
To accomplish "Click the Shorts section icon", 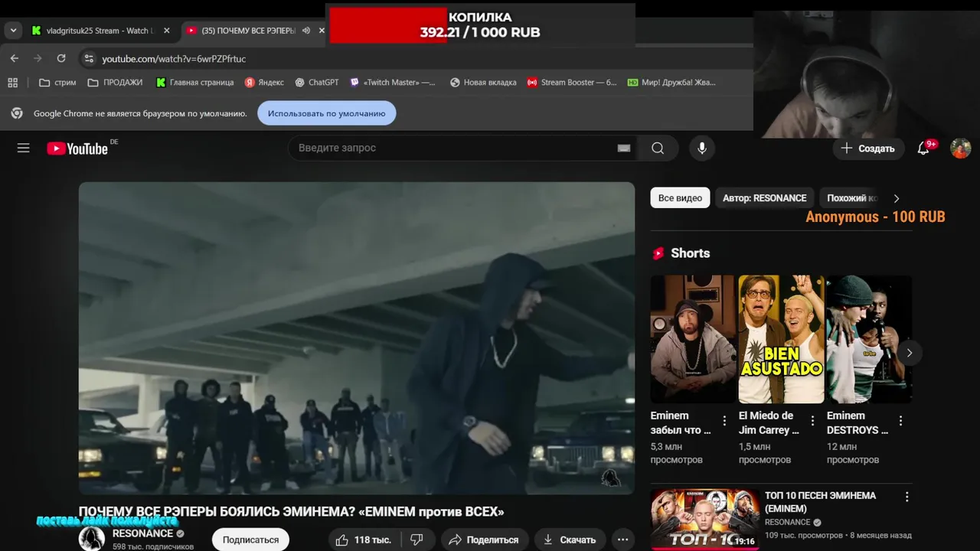I will click(x=658, y=253).
